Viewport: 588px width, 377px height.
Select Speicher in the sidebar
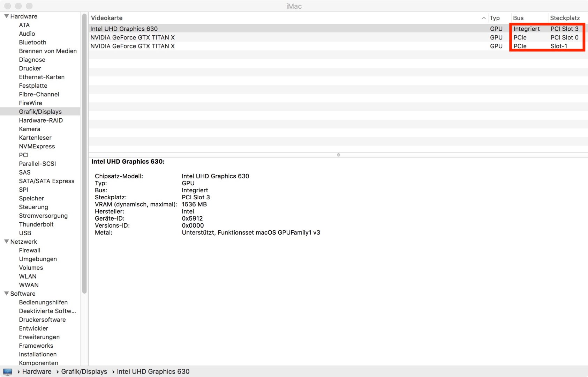tap(31, 198)
